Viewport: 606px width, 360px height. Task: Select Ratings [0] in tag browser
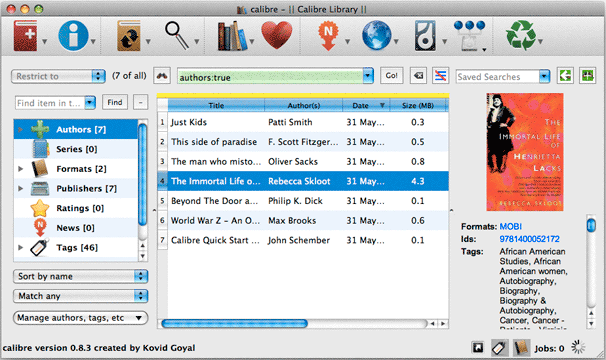(76, 208)
